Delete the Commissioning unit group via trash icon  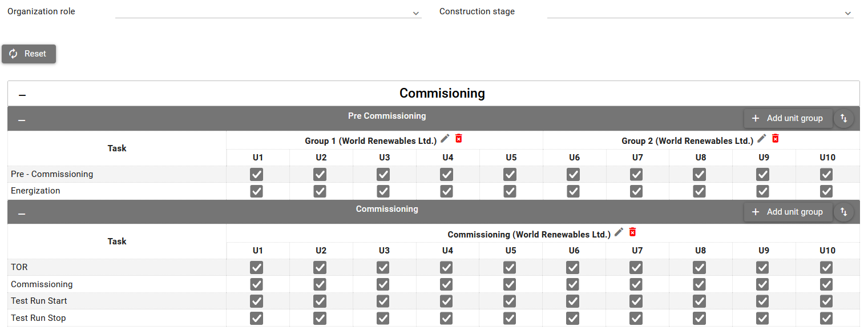(x=632, y=232)
